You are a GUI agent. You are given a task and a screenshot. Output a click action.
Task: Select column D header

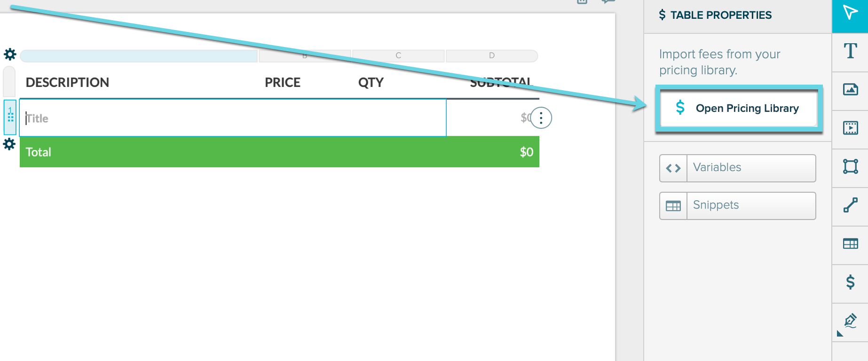[492, 55]
